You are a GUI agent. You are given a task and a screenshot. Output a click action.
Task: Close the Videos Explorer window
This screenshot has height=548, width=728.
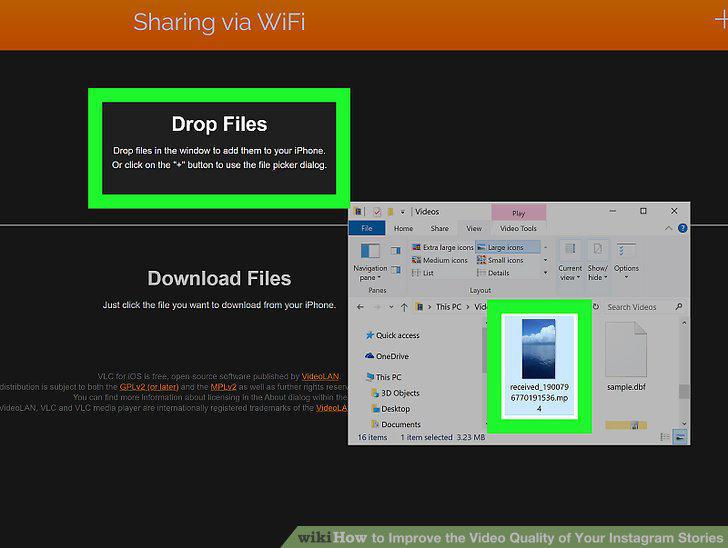674,211
